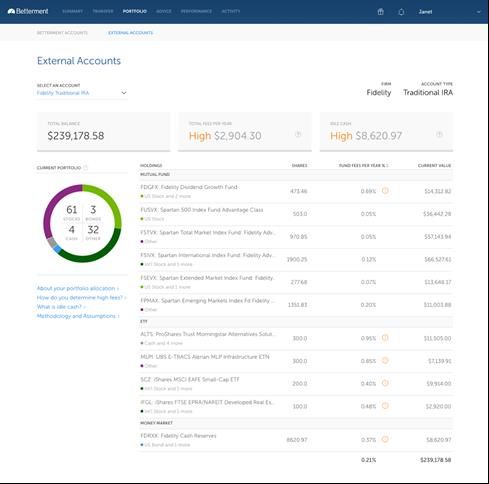This screenshot has width=489, height=484.
Task: Click the Total Fees Per Year card
Action: click(245, 132)
